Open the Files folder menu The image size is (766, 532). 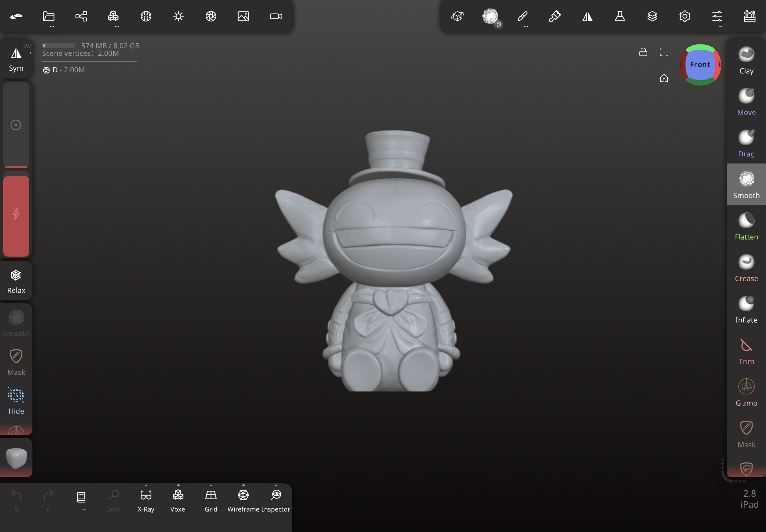49,16
